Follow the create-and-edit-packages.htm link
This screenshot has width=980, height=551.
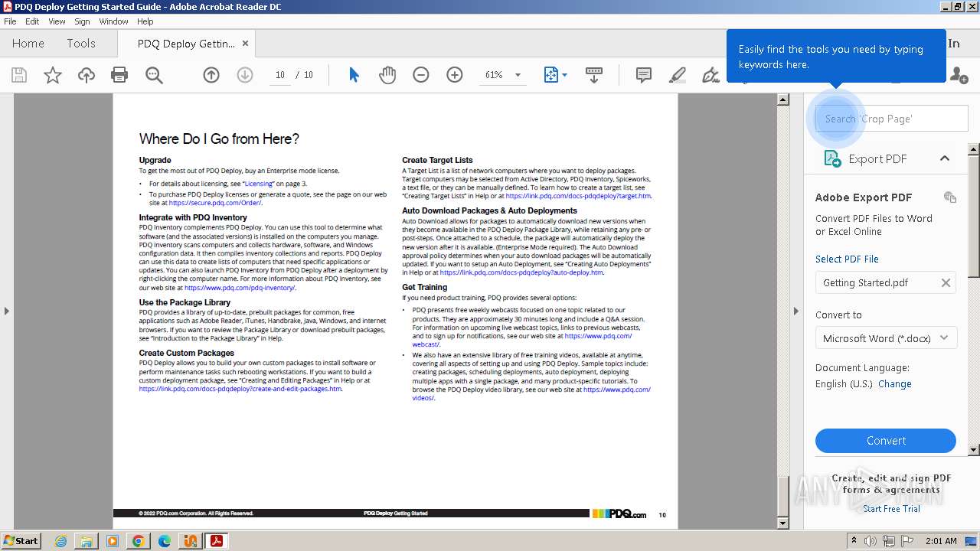click(x=240, y=389)
